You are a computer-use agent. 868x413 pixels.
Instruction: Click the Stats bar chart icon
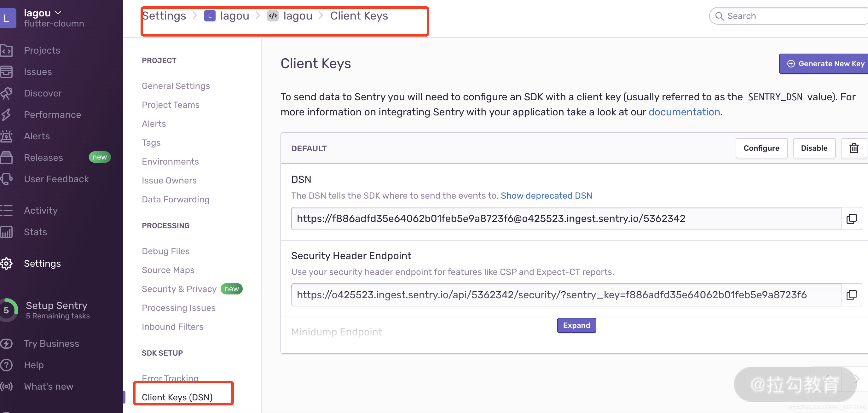[x=6, y=232]
